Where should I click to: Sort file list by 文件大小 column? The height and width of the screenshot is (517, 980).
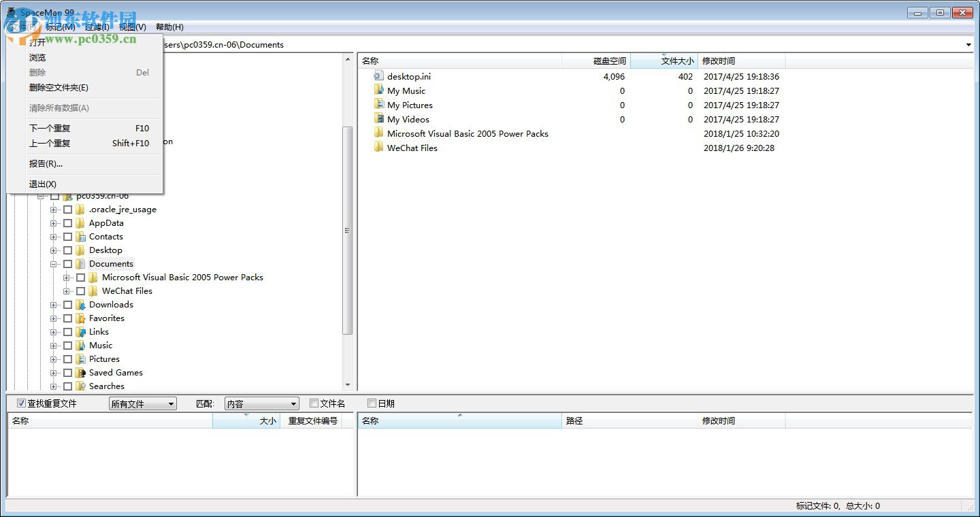(x=664, y=61)
